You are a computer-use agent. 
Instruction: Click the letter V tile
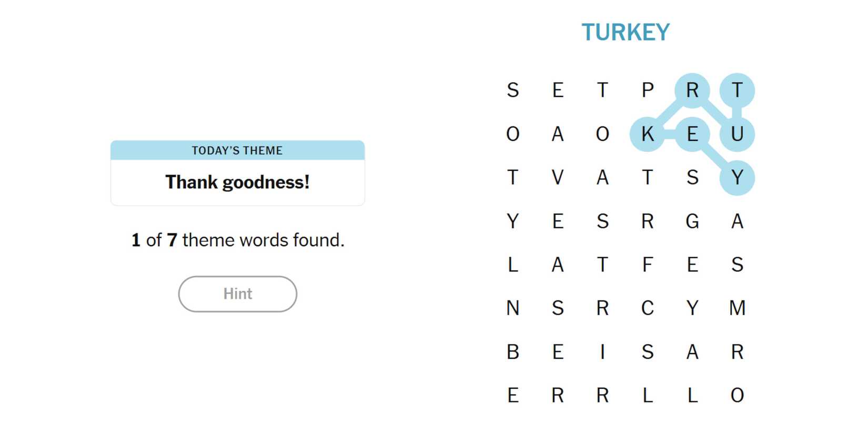(x=558, y=178)
